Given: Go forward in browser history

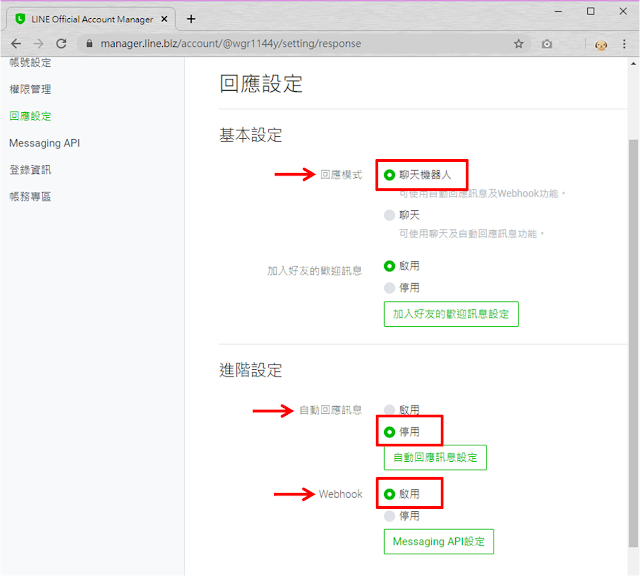Looking at the screenshot, I should [39, 44].
